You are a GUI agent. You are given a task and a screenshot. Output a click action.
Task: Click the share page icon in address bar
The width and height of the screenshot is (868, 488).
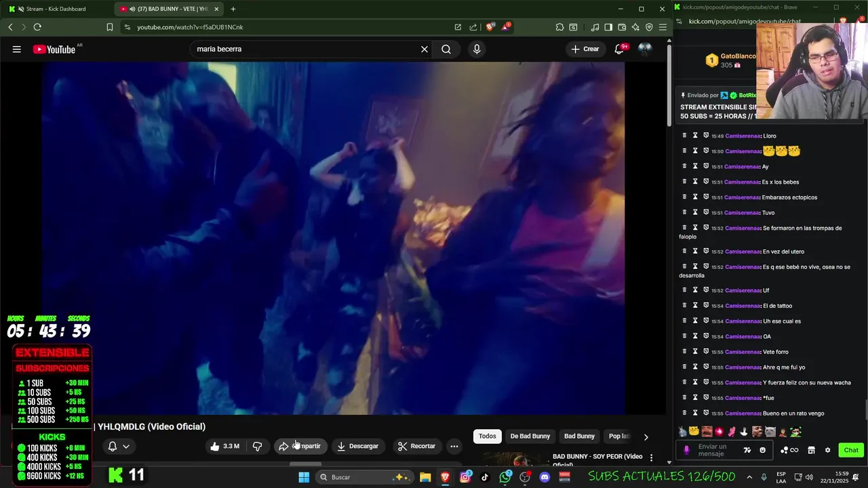click(x=473, y=27)
